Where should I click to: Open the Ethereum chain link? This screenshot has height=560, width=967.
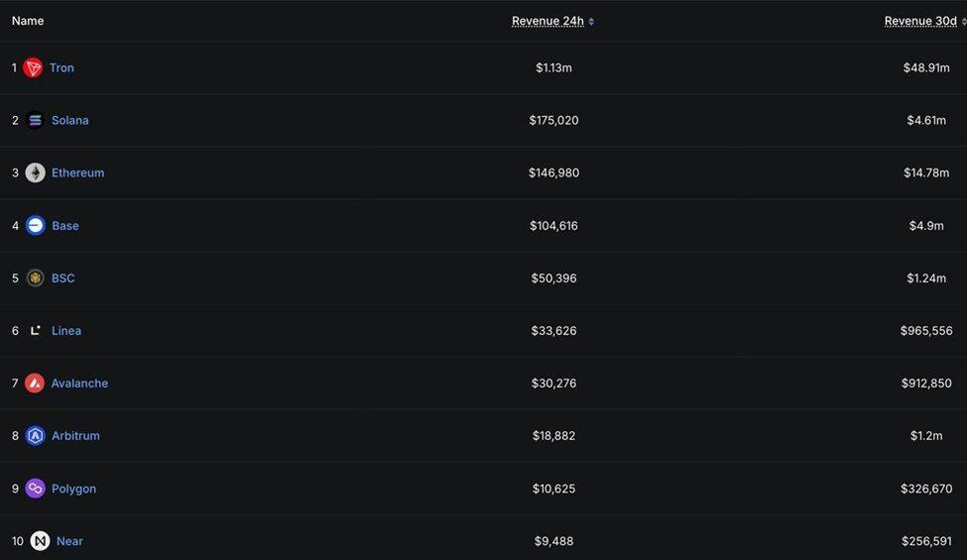click(77, 172)
